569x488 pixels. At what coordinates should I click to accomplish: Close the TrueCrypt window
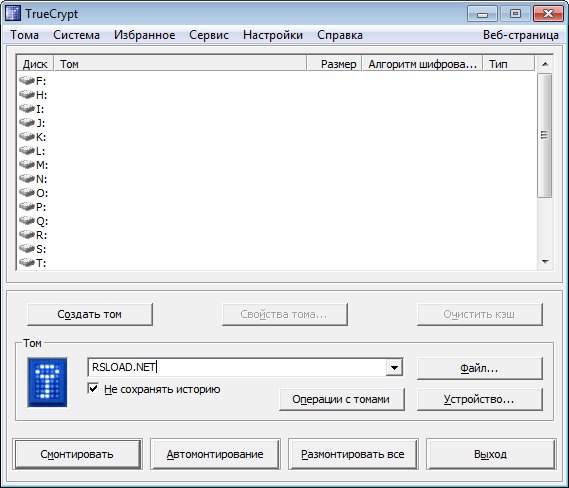pos(548,14)
